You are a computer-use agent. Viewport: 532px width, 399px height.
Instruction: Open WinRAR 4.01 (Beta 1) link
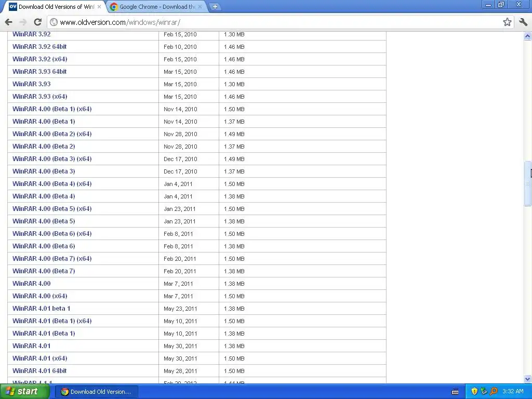[44, 333]
